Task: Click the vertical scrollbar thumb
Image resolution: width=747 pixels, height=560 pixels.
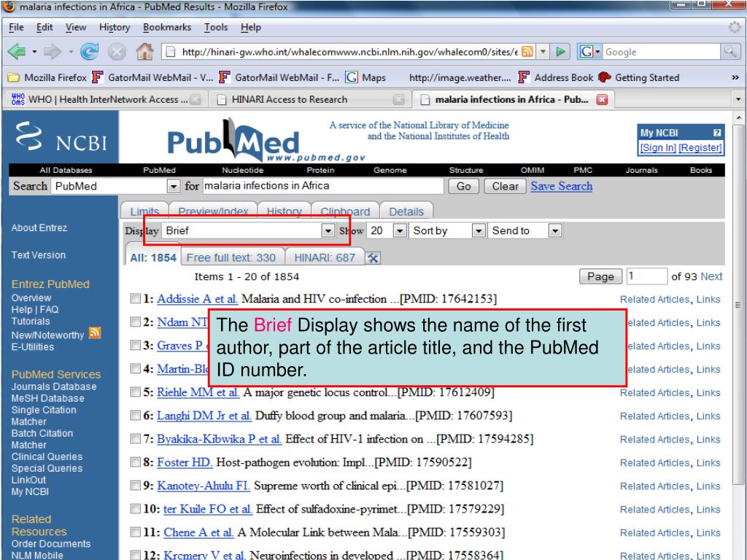Action: click(x=738, y=305)
